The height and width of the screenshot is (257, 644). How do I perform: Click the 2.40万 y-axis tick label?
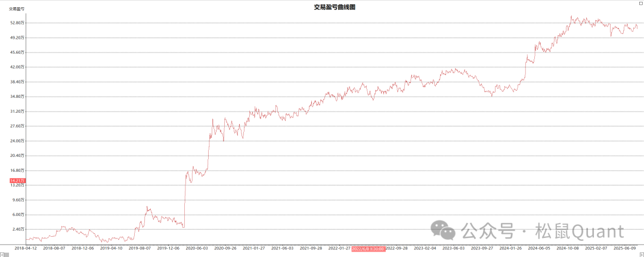[x=17, y=229]
